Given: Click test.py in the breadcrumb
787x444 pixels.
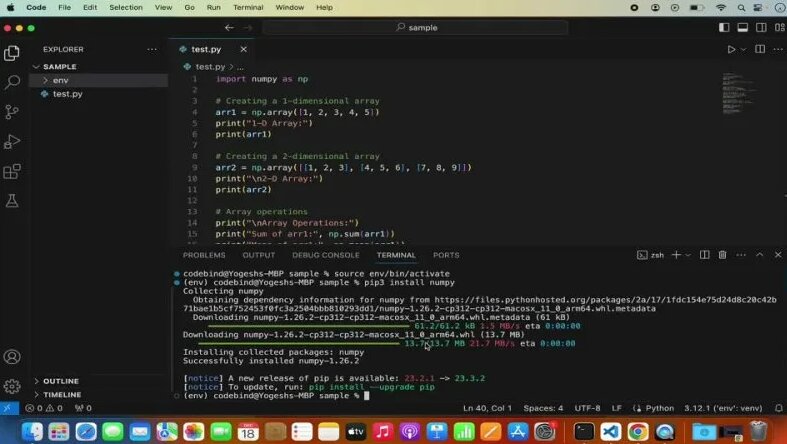Looking at the screenshot, I should (x=210, y=67).
